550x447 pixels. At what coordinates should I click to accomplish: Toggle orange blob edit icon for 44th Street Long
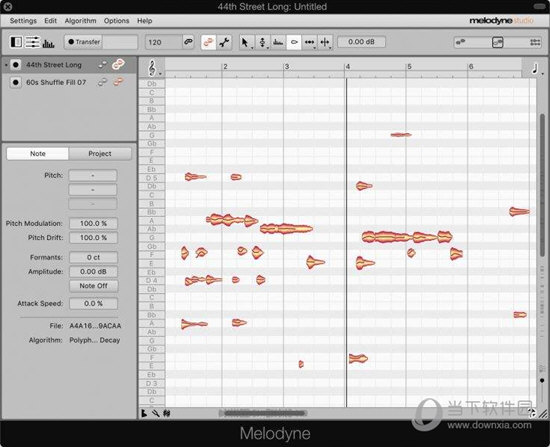(119, 65)
